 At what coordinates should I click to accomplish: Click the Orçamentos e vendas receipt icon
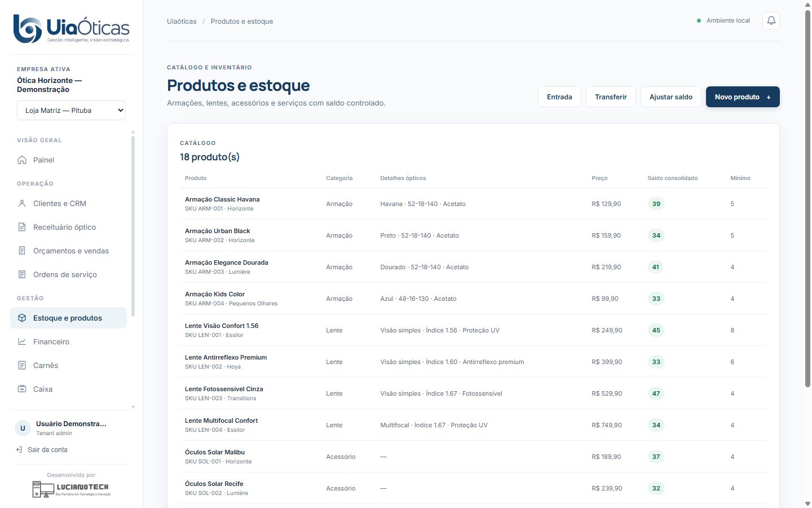coord(22,251)
